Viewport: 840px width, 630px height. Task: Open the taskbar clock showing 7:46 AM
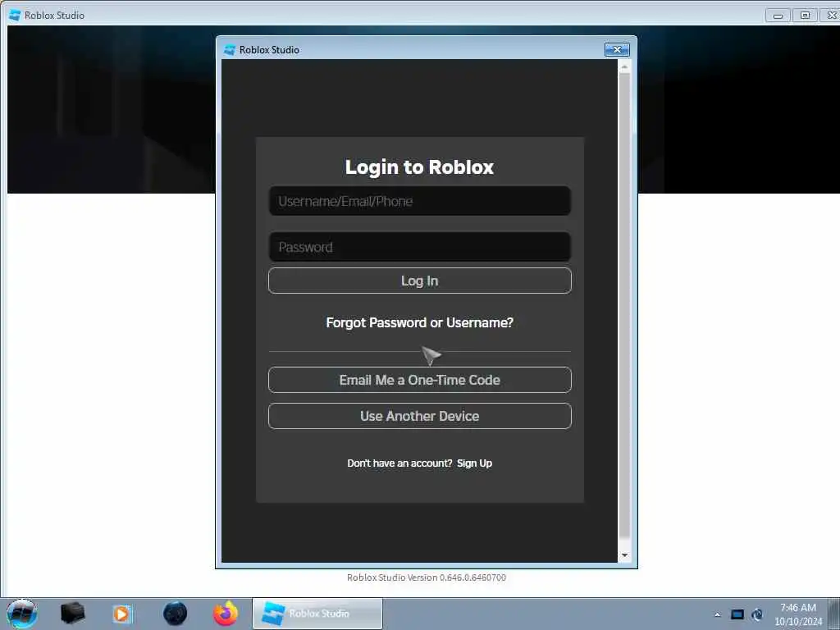point(797,614)
